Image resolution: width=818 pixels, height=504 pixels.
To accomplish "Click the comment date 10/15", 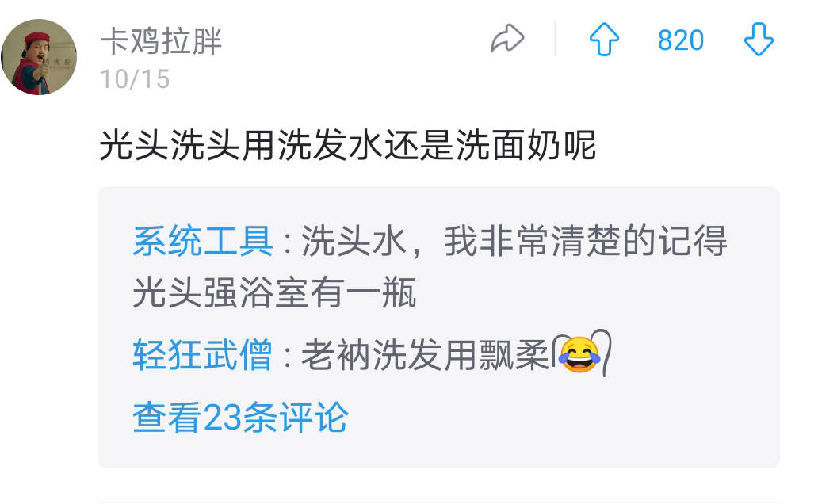I will click(x=135, y=79).
